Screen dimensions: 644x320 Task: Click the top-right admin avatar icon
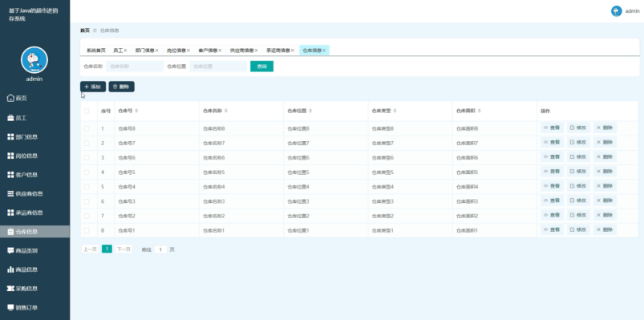(617, 11)
